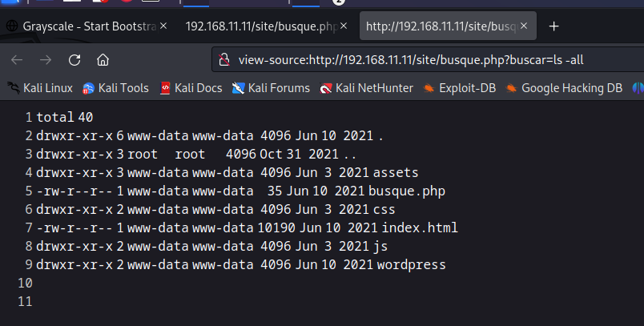This screenshot has height=326, width=644.
Task: Click the 'busque.php' file name
Action: click(x=407, y=191)
